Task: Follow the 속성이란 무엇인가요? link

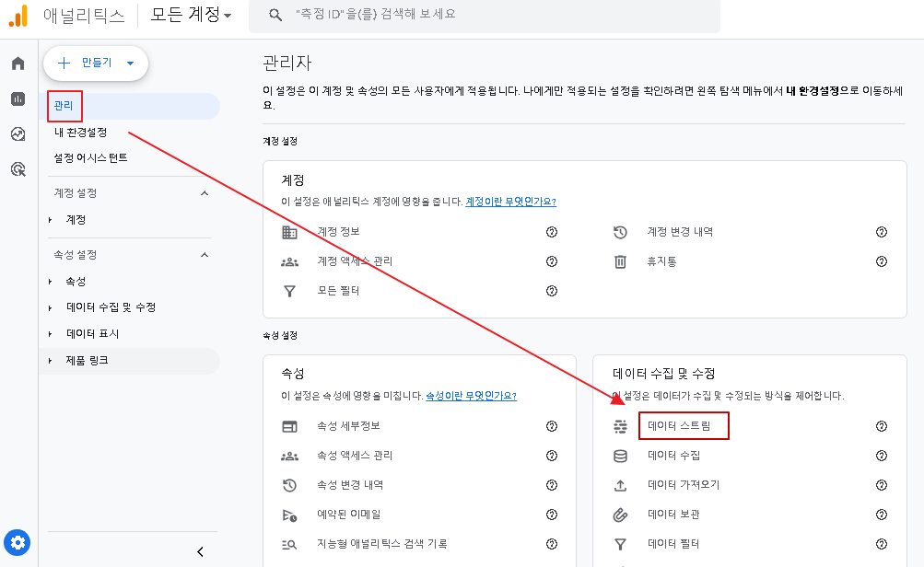Action: (471, 396)
